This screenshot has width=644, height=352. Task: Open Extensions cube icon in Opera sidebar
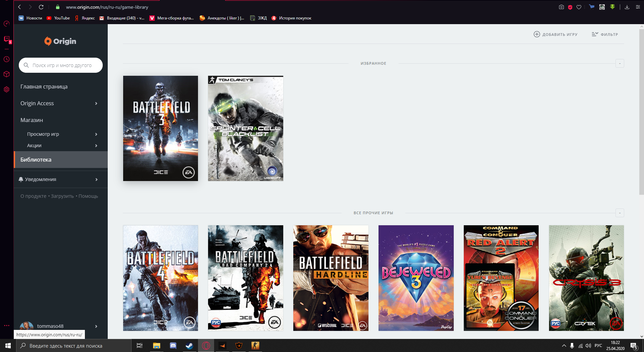point(6,74)
